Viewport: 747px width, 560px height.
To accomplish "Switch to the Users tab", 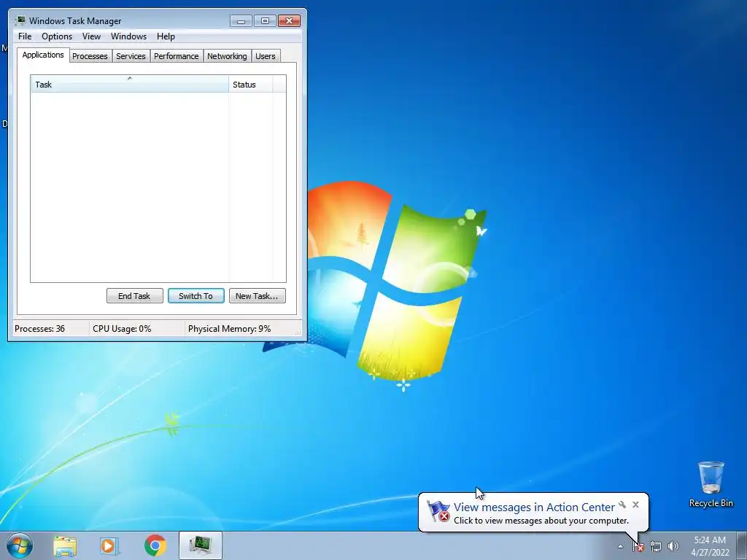I will pyautogui.click(x=266, y=56).
